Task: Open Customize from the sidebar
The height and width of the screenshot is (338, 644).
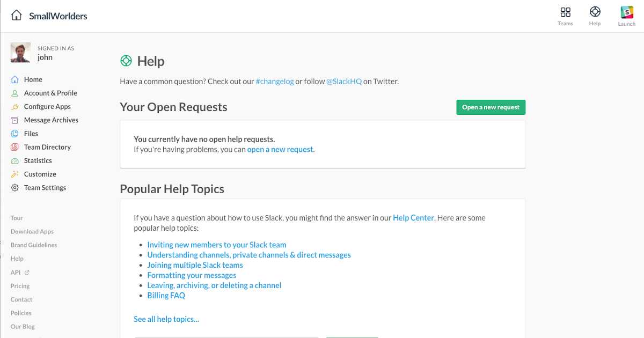Action: click(x=40, y=174)
